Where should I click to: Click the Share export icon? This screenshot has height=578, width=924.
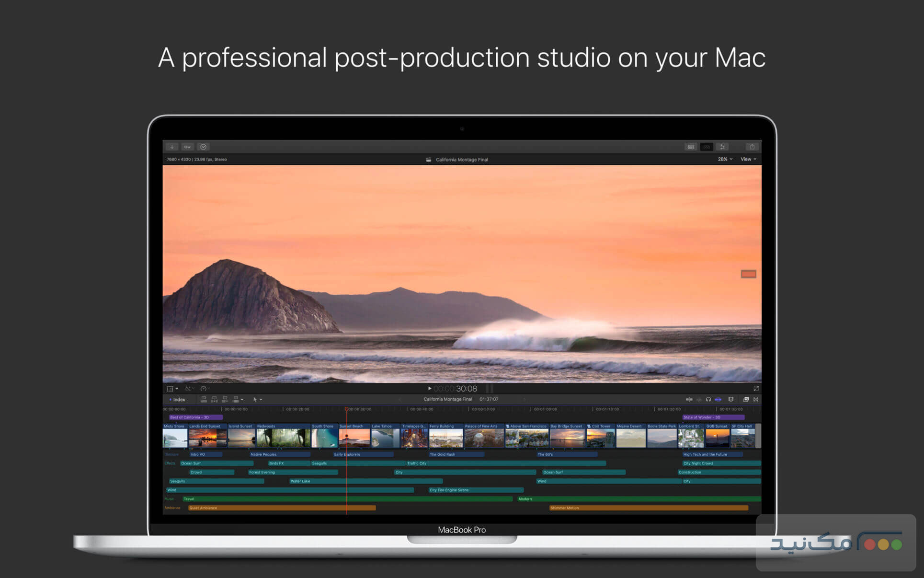click(x=753, y=147)
